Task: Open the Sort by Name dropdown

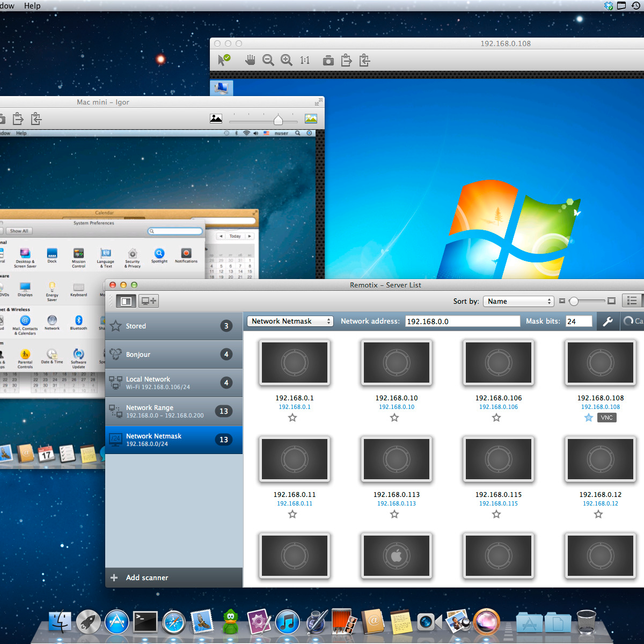Action: pyautogui.click(x=518, y=301)
